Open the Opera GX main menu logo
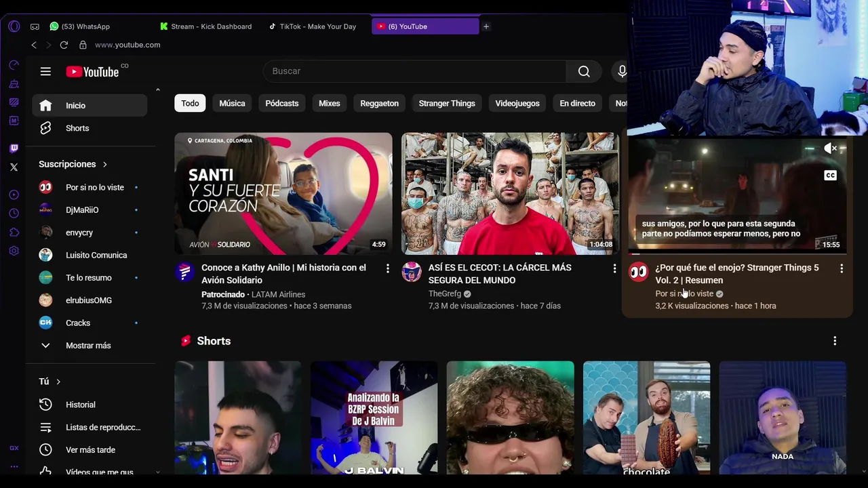This screenshot has height=488, width=868. click(14, 26)
